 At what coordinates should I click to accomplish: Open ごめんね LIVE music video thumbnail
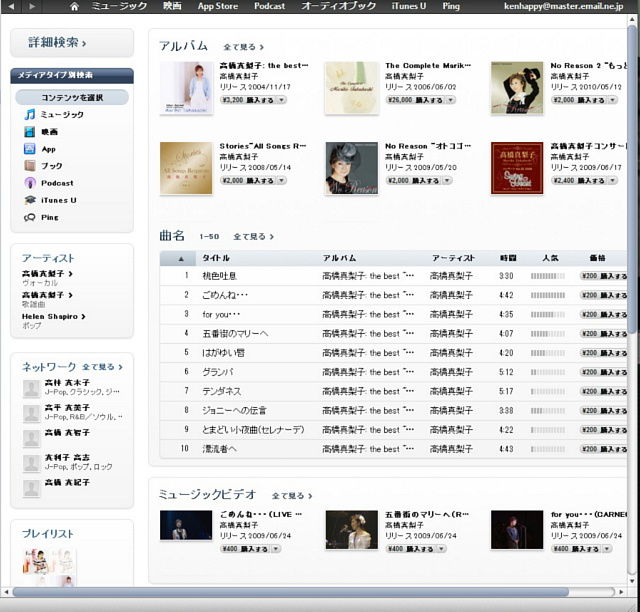pyautogui.click(x=186, y=525)
